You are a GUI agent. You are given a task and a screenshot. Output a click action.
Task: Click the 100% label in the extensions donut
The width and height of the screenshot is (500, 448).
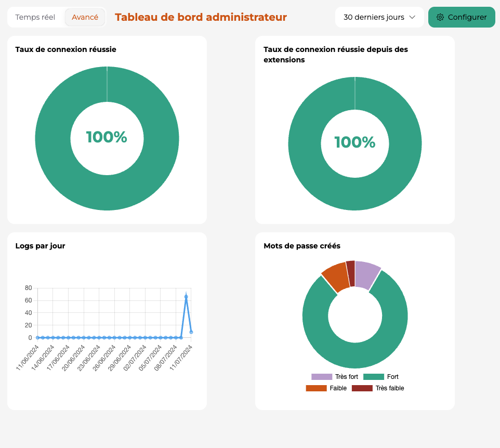click(x=354, y=143)
